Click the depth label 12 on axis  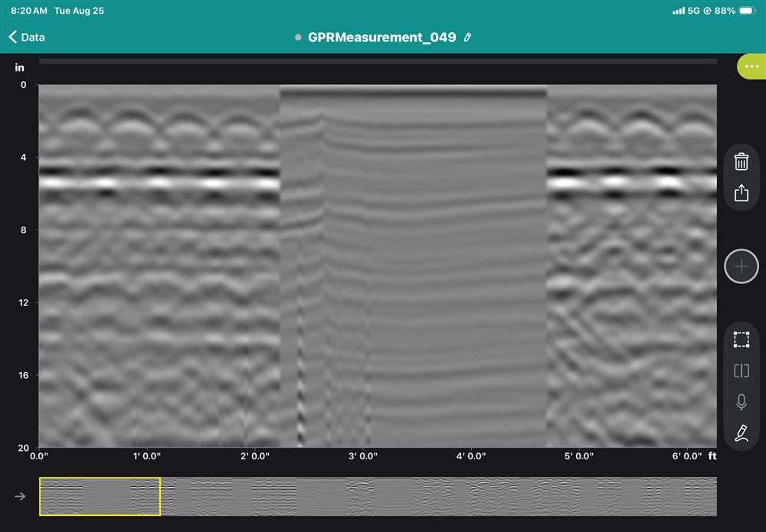tap(24, 302)
